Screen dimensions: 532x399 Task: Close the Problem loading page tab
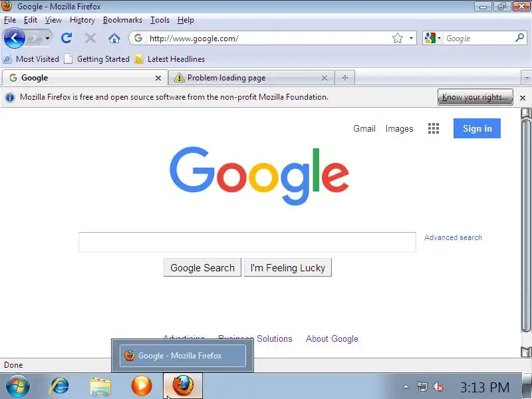coord(325,78)
